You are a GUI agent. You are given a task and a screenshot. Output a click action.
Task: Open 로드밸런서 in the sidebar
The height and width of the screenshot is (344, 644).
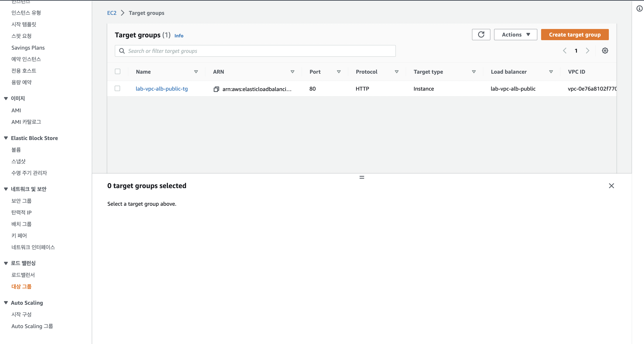pyautogui.click(x=23, y=275)
